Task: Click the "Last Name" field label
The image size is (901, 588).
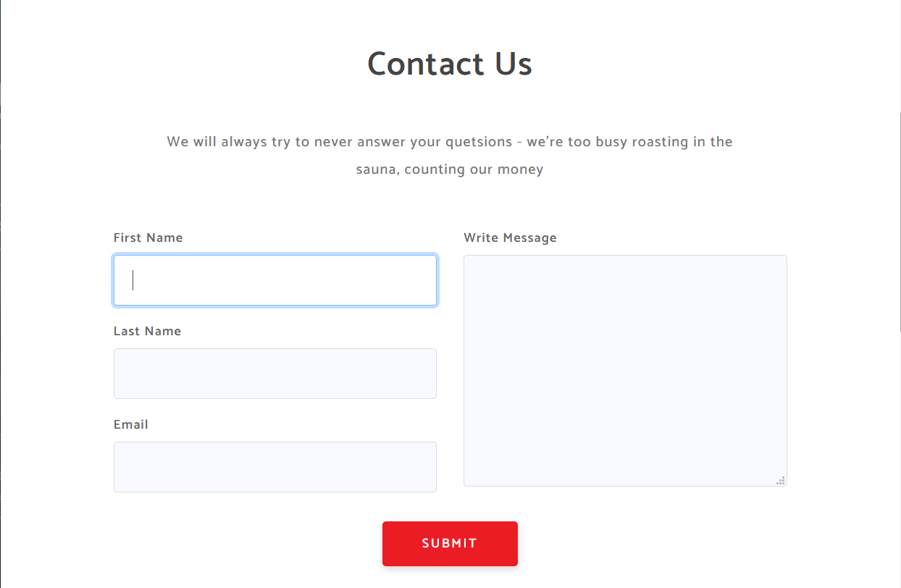Action: click(148, 331)
